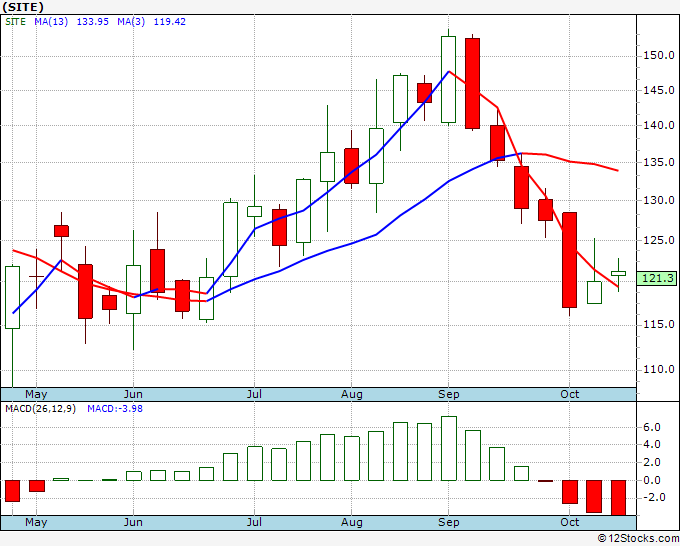
Task: Click the tall red candlestick at Oct
Action: coord(569,260)
